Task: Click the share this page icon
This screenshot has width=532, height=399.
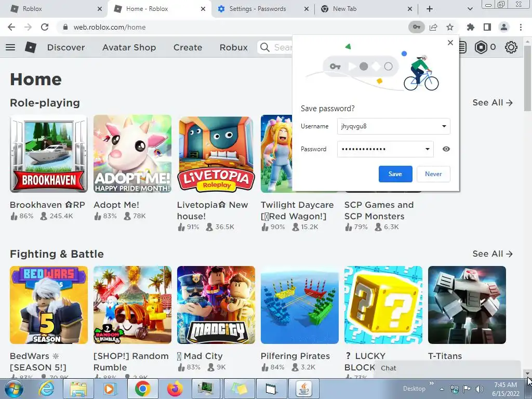Action: coord(433,27)
